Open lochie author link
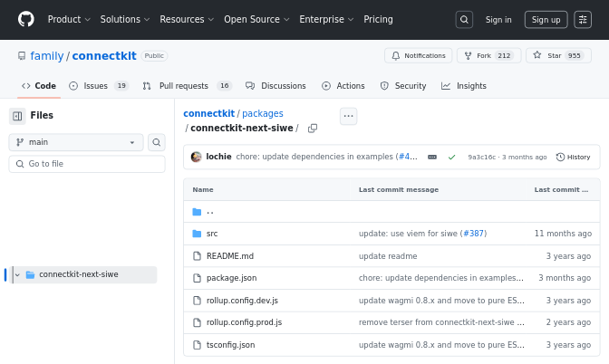The width and height of the screenshot is (609, 364). click(218, 157)
